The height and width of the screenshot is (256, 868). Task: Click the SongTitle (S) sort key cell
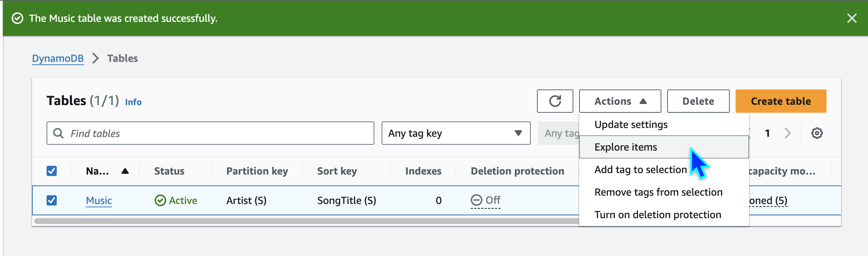coord(347,200)
